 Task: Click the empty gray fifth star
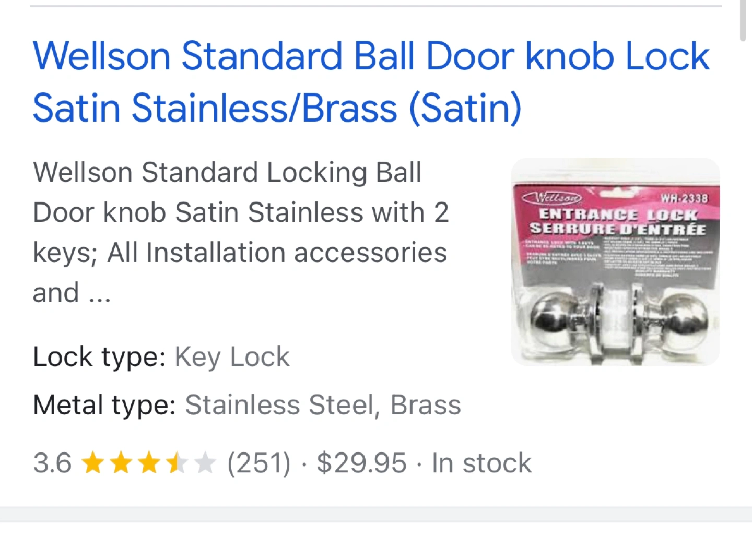204,463
